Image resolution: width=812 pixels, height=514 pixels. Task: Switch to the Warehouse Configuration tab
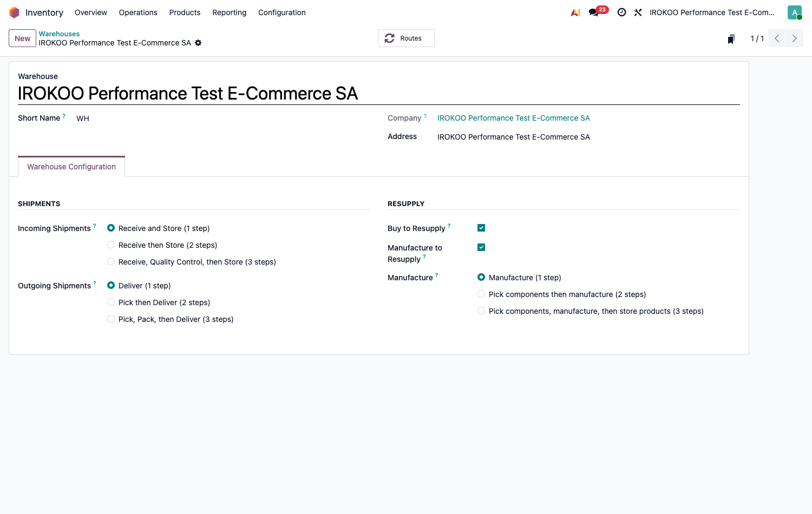pos(71,167)
